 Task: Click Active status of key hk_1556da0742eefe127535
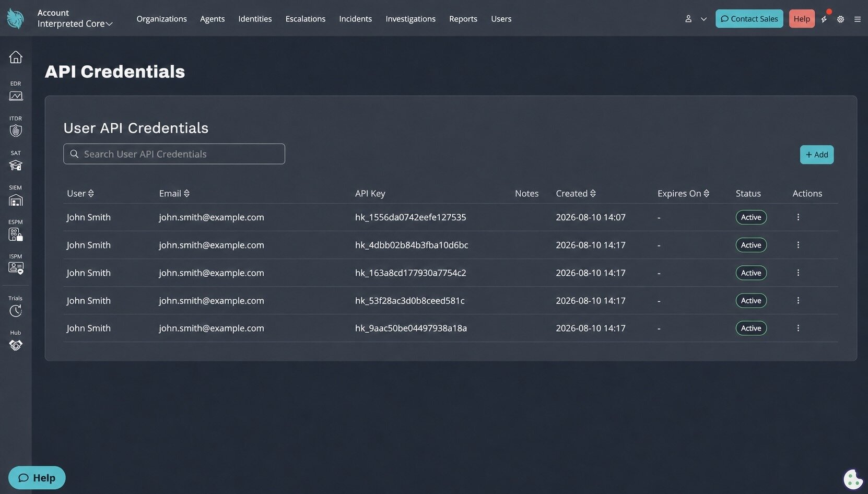751,217
